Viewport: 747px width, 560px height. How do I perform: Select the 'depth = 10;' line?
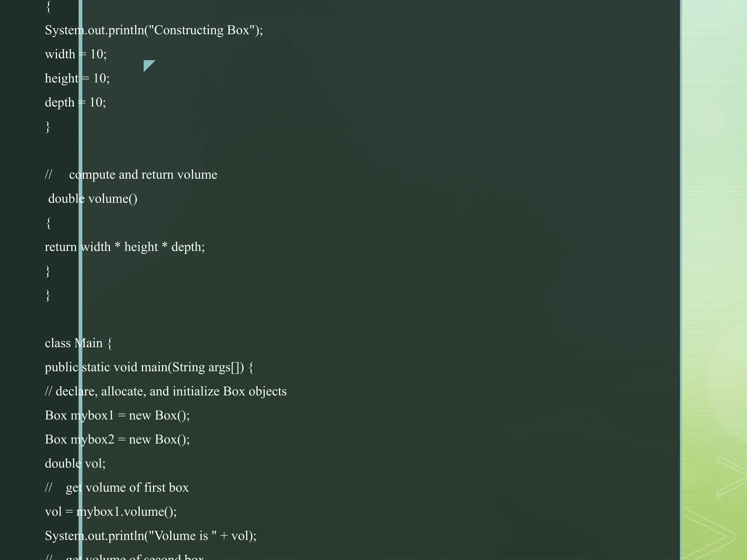(x=76, y=102)
